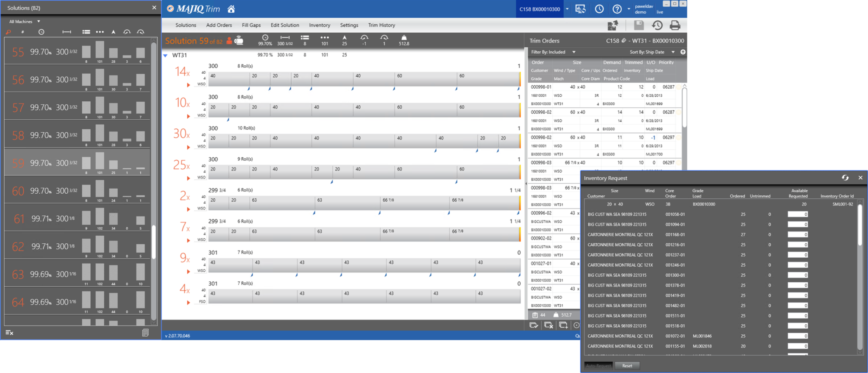Click the Priority column header in Trim Orders
Image resolution: width=868 pixels, height=373 pixels.
click(x=666, y=62)
